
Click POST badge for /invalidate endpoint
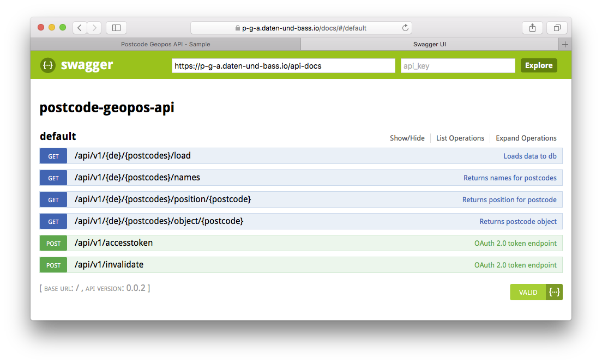coord(53,265)
